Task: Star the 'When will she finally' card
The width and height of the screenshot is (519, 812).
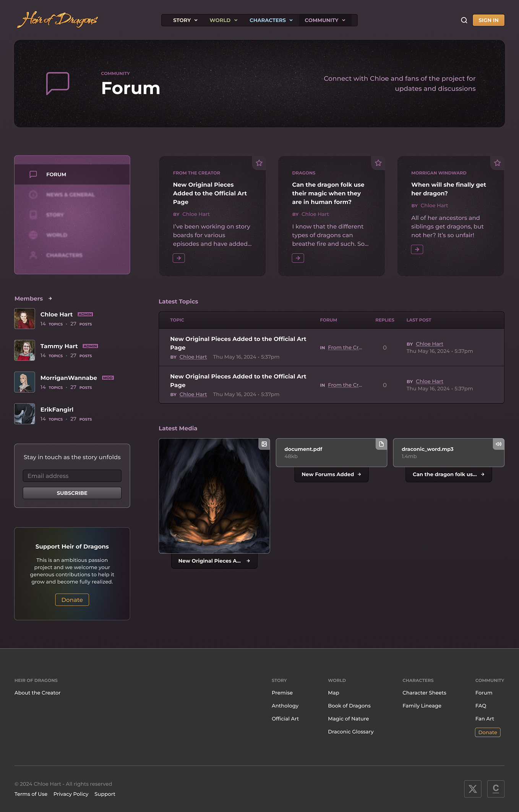Action: pos(497,163)
